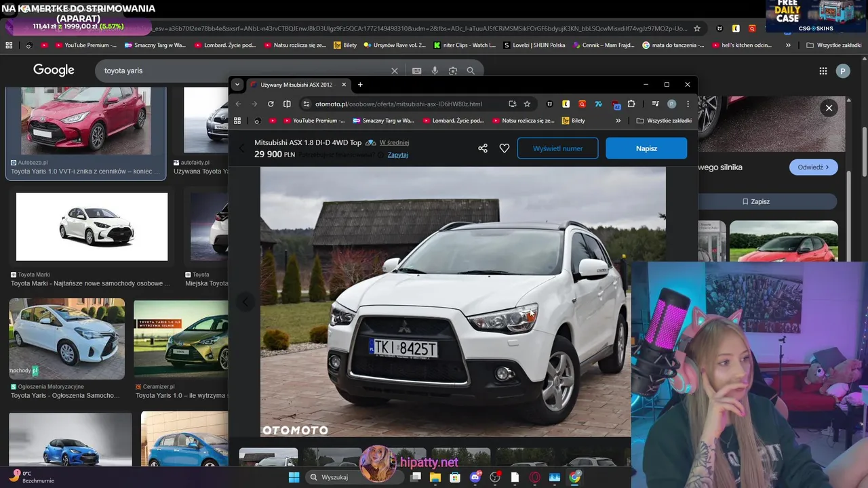Open Google apps grid in background window

point(823,70)
